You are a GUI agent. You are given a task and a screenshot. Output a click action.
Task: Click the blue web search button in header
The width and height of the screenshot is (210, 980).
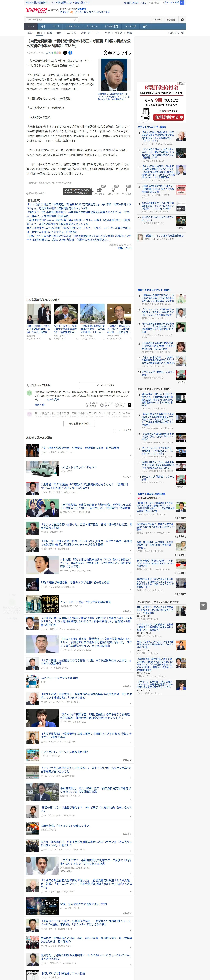pyautogui.click(x=182, y=3)
